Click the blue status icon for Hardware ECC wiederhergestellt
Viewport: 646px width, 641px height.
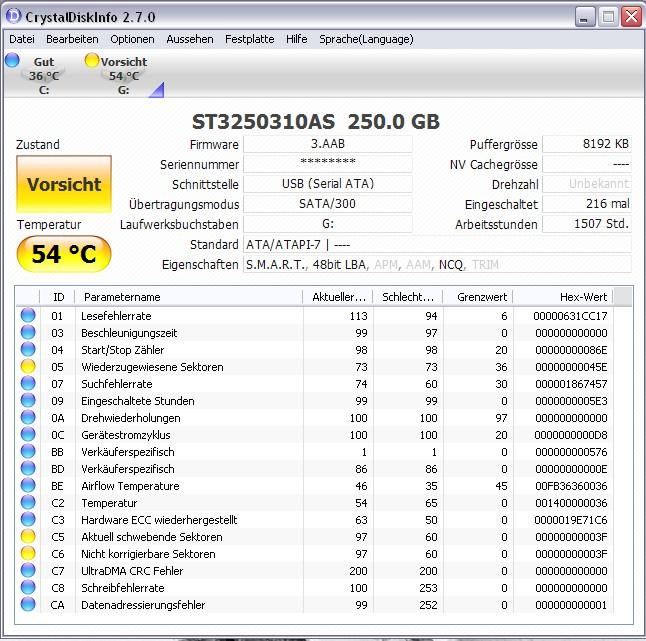pyautogui.click(x=28, y=519)
